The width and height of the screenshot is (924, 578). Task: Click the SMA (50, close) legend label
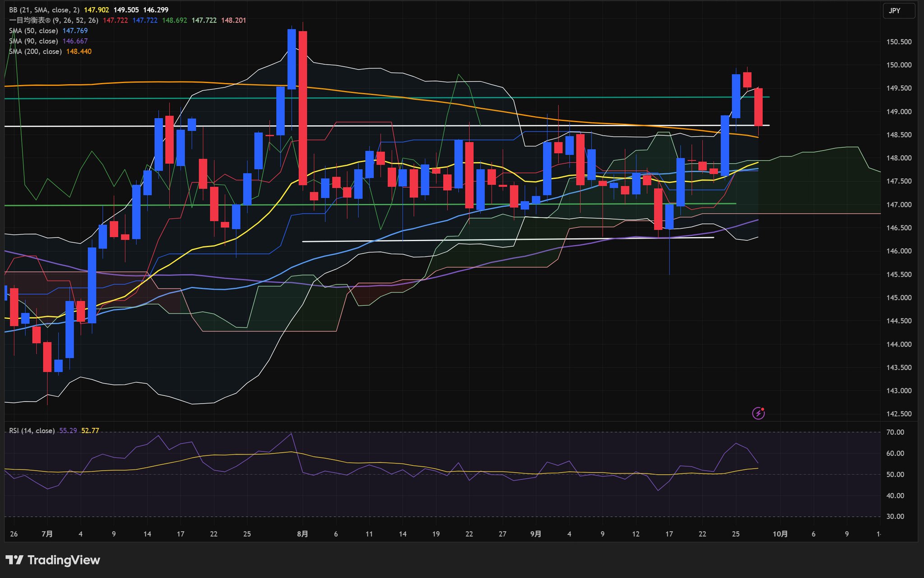(x=33, y=31)
